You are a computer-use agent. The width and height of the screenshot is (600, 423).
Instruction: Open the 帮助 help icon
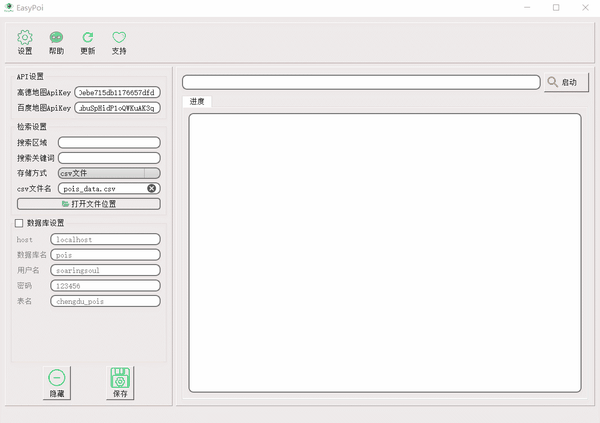click(x=56, y=42)
